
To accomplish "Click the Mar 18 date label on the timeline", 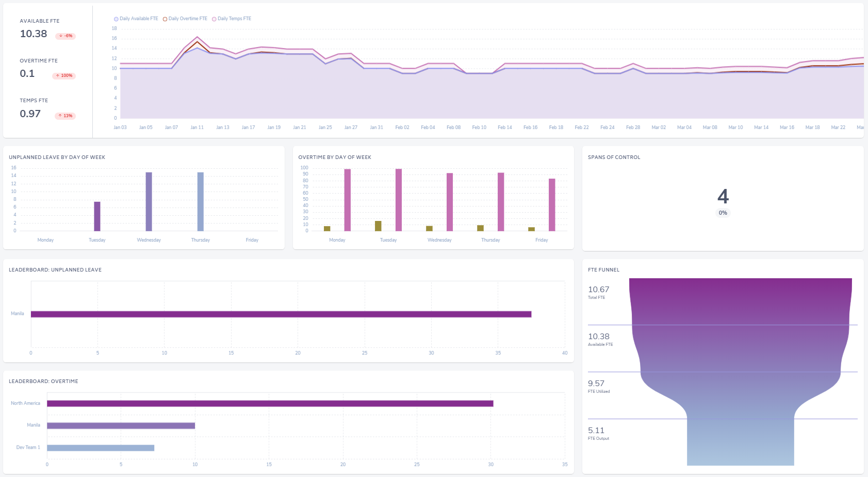I will tap(813, 128).
